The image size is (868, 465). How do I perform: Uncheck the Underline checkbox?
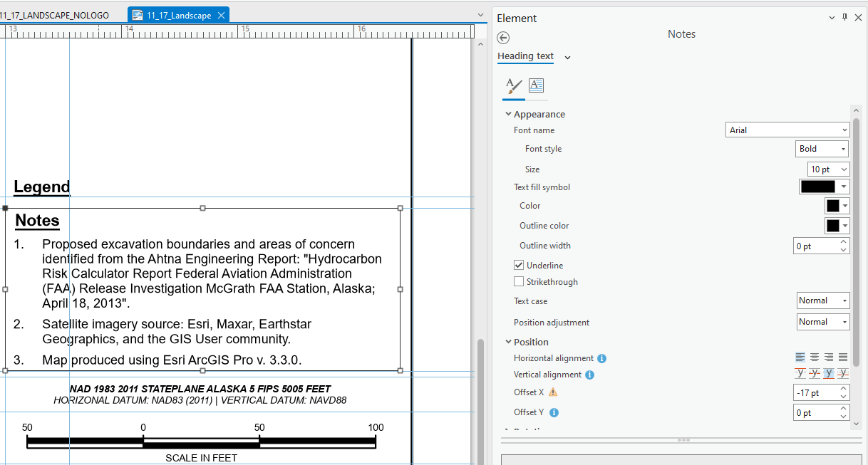click(x=519, y=264)
